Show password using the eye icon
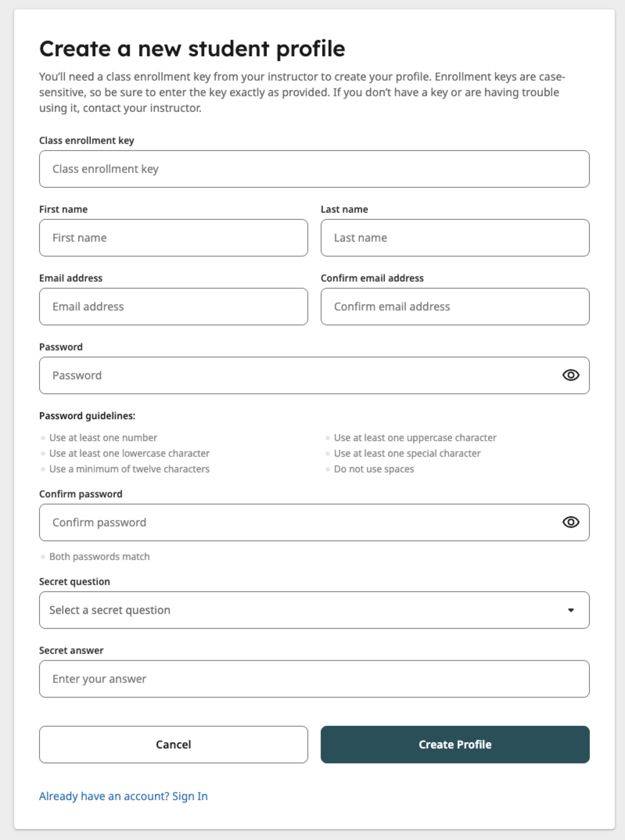The height and width of the screenshot is (840, 625). click(571, 375)
